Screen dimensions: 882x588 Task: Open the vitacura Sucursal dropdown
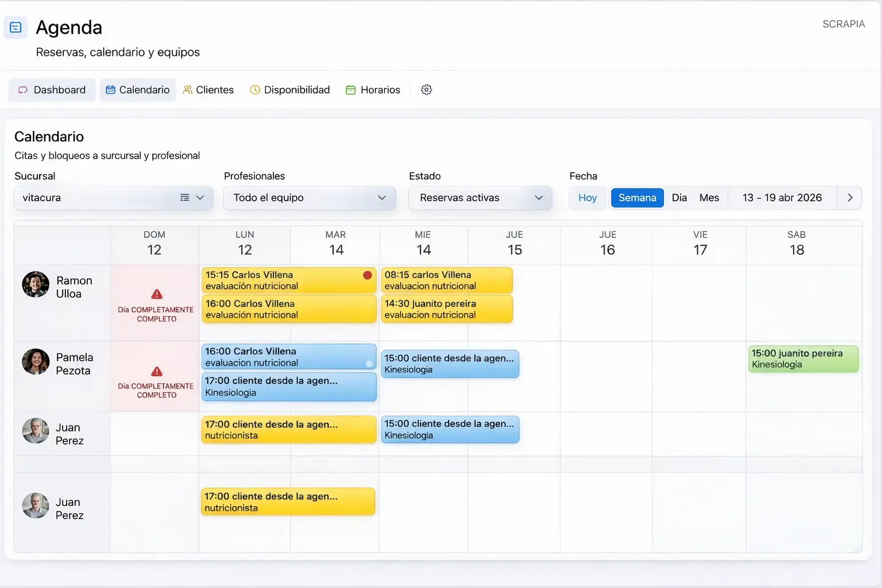pyautogui.click(x=200, y=198)
